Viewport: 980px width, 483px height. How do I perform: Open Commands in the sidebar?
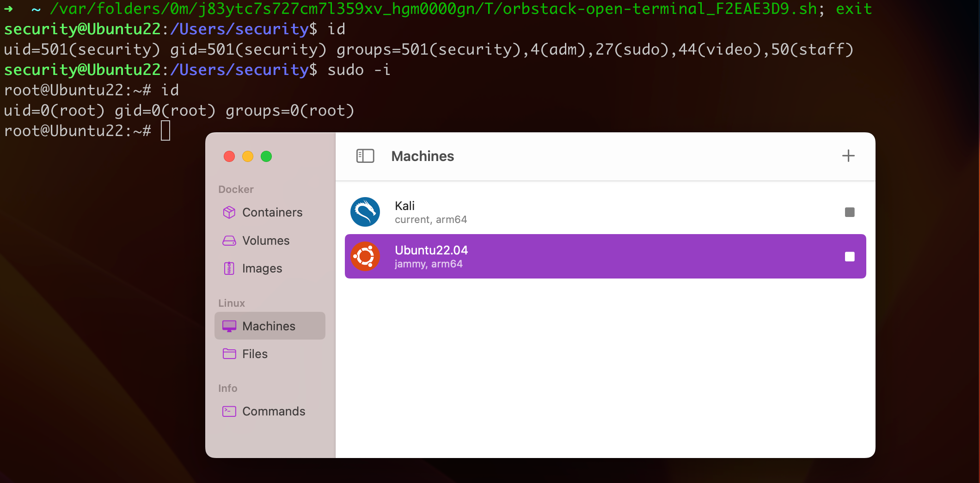click(270, 411)
